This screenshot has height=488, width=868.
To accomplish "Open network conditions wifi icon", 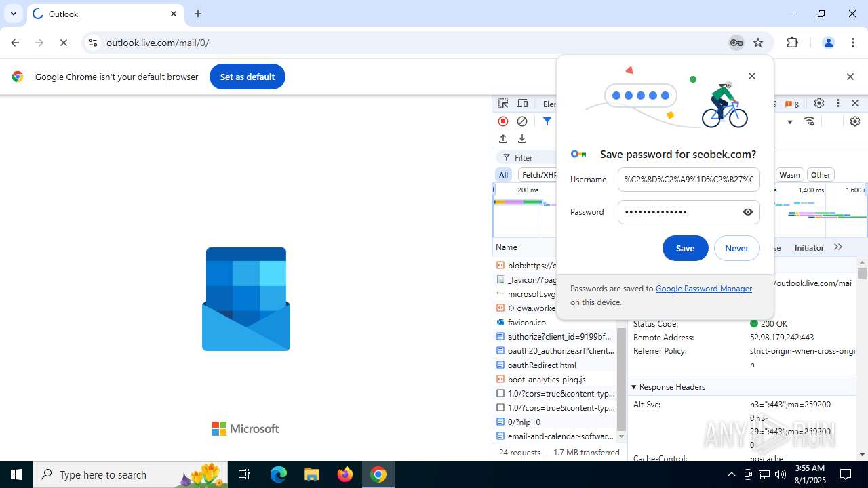I will click(x=809, y=121).
